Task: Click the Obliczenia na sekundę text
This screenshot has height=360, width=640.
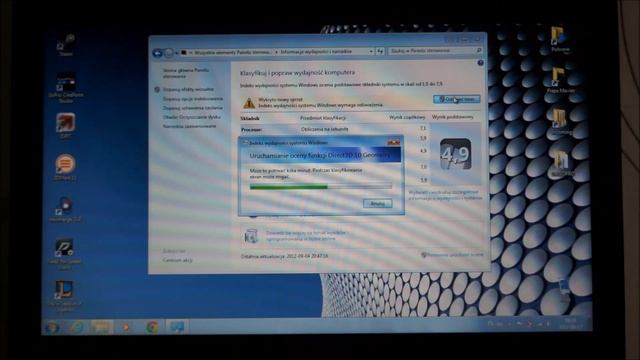Action: click(x=324, y=129)
